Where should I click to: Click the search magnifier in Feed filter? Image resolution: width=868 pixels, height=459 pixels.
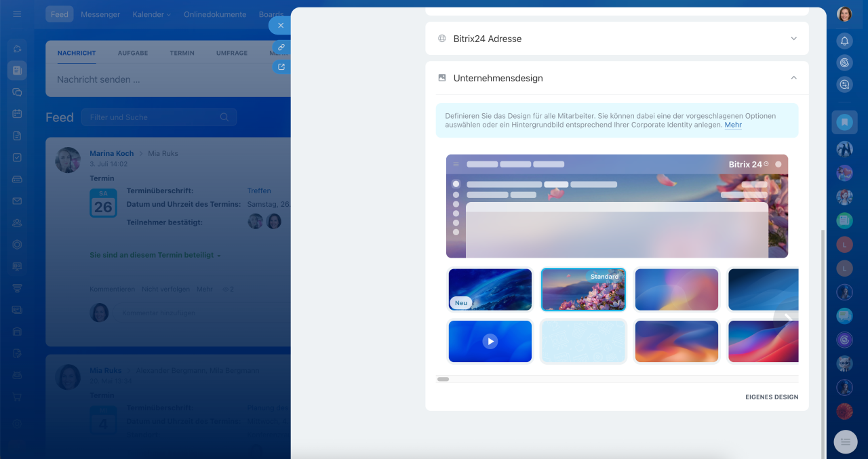point(224,117)
